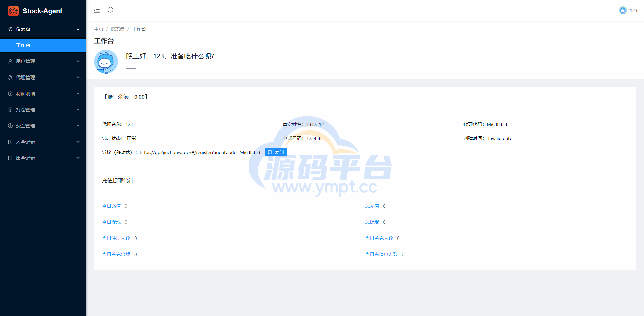Go to 主页 in the breadcrumb
Viewport: 644px width, 316px height.
pyautogui.click(x=99, y=29)
